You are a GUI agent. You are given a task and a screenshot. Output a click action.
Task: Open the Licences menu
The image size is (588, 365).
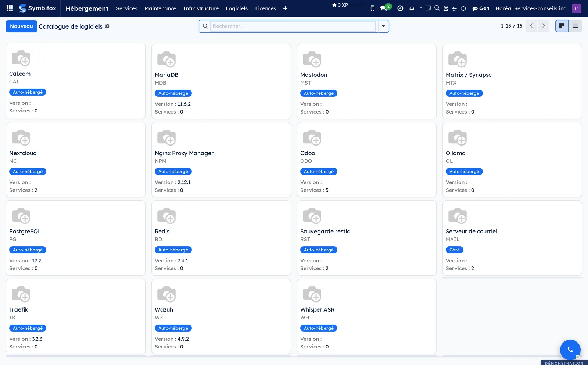point(266,8)
